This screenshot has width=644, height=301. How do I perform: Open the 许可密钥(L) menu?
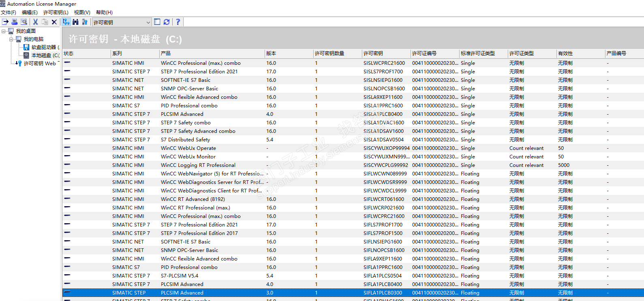[56, 13]
